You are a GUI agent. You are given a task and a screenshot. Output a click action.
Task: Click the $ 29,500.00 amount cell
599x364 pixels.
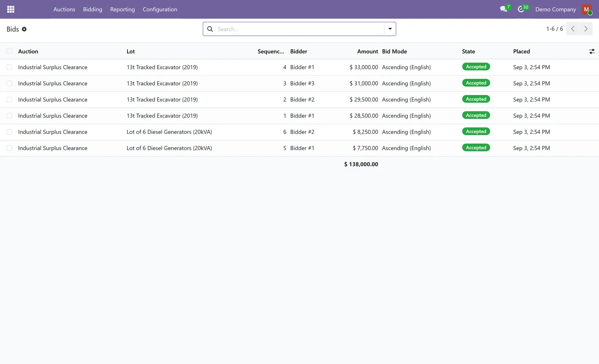pyautogui.click(x=364, y=100)
